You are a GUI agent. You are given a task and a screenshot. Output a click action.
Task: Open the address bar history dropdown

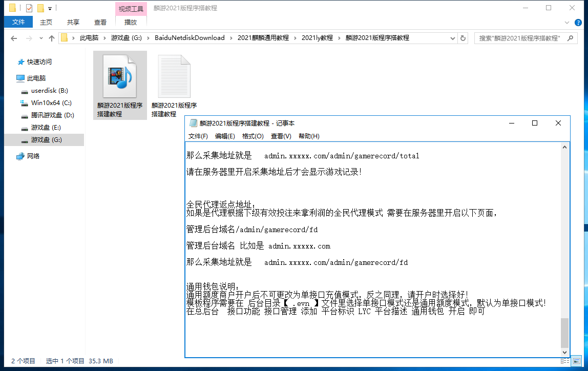(452, 38)
